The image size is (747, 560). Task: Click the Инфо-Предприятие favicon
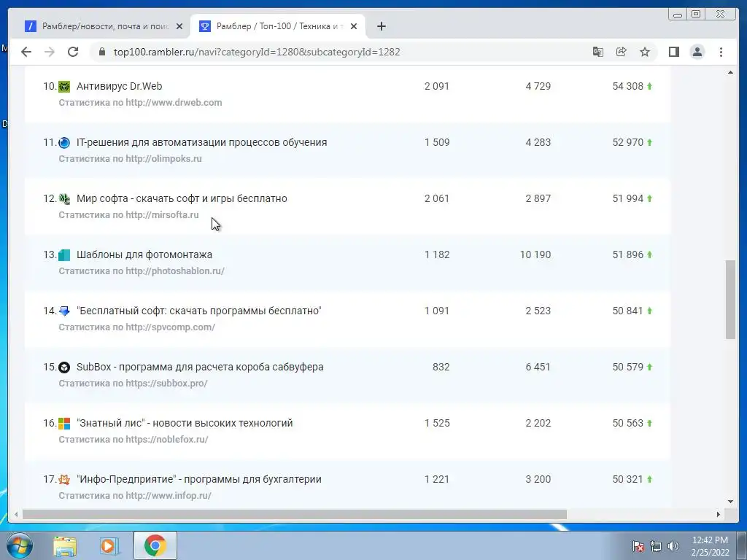coord(64,480)
